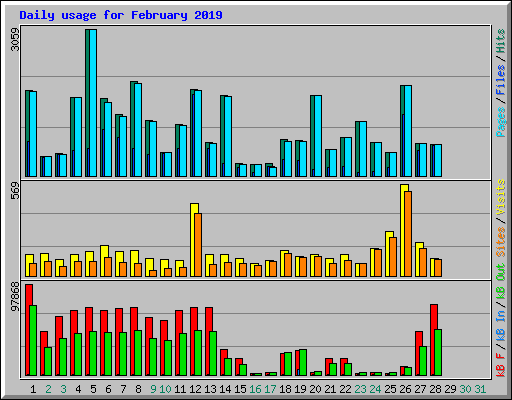Click day 10 on the x-axis
512x400 pixels.
click(x=165, y=389)
